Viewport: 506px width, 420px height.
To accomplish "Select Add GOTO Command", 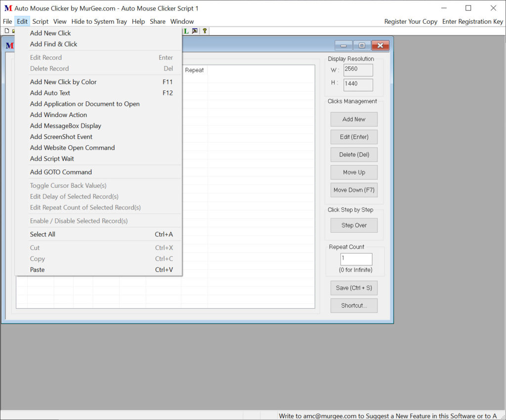I will pyautogui.click(x=98, y=172).
